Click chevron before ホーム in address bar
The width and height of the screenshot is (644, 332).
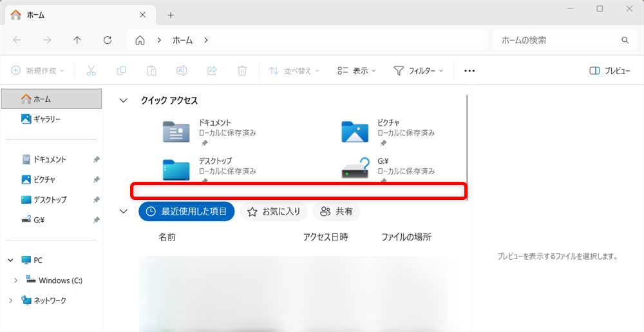pyautogui.click(x=159, y=40)
